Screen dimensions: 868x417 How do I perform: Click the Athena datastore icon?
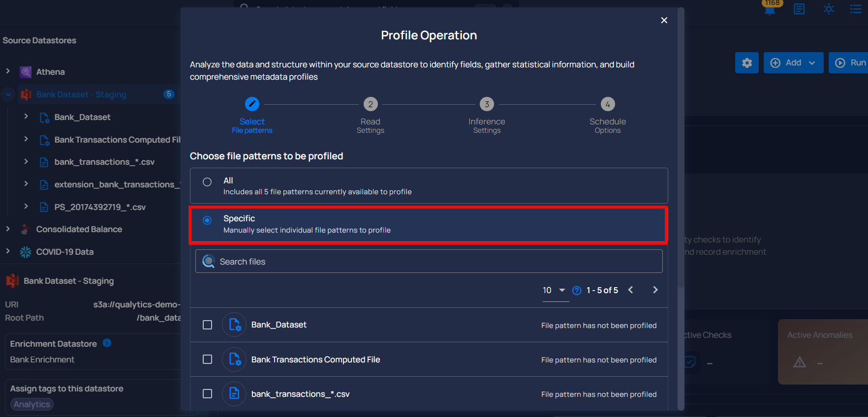tap(26, 72)
